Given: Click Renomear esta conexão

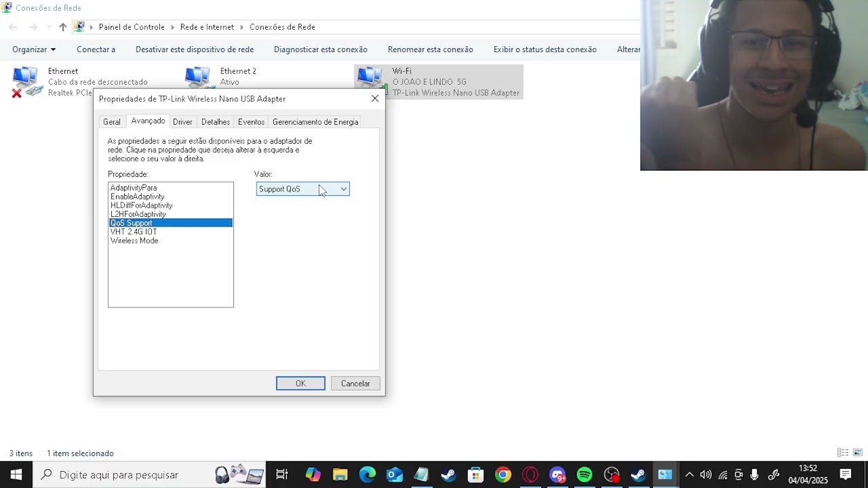Looking at the screenshot, I should 431,49.
